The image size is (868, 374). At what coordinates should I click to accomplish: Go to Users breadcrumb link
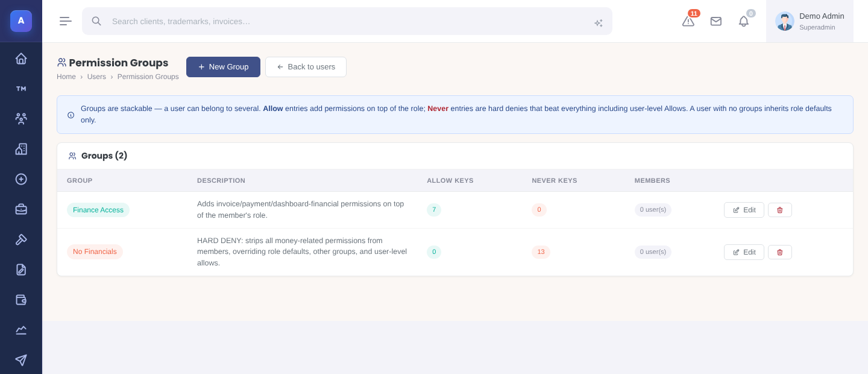click(x=96, y=77)
